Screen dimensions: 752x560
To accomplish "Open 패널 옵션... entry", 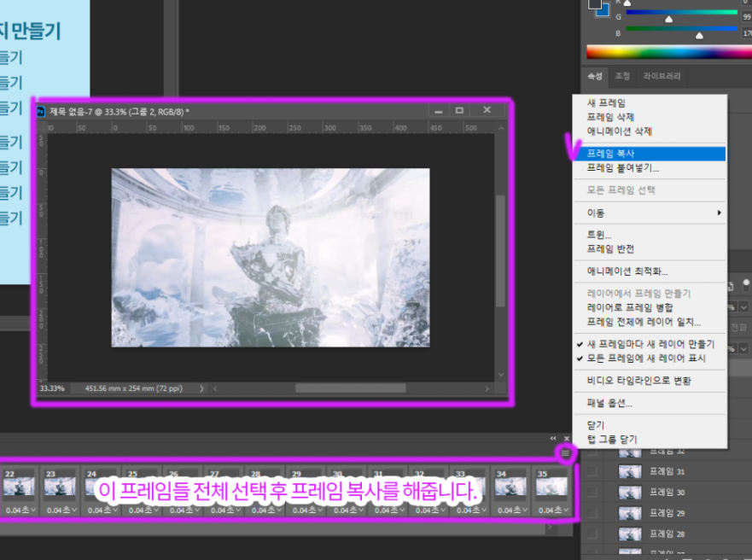I will (x=609, y=403).
